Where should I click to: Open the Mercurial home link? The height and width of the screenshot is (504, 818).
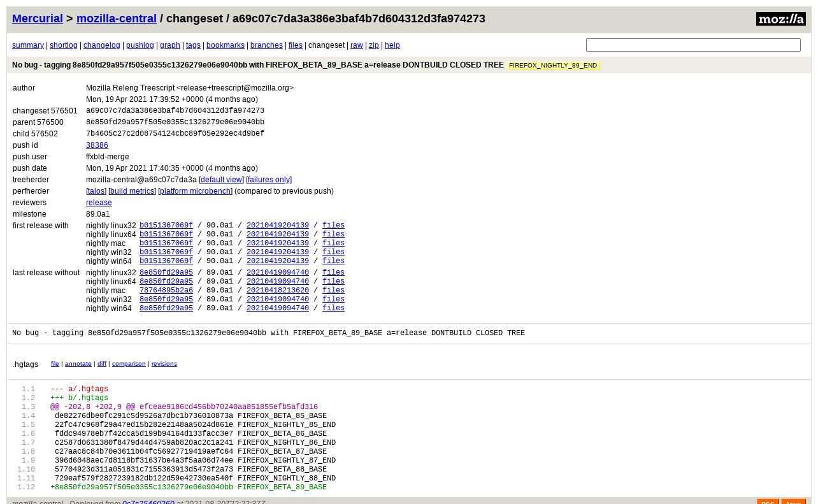click(38, 18)
